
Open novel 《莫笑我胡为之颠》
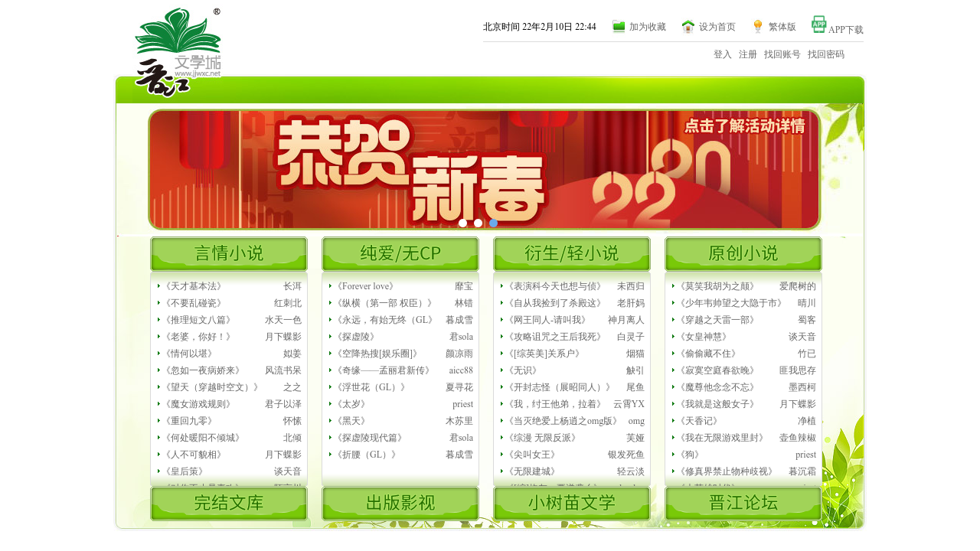click(716, 286)
